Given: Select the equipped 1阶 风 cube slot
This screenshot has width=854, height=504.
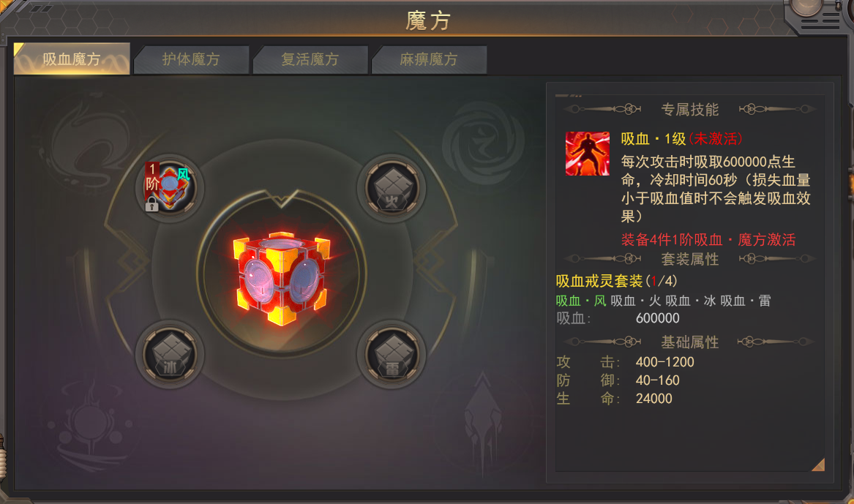Looking at the screenshot, I should 169,187.
